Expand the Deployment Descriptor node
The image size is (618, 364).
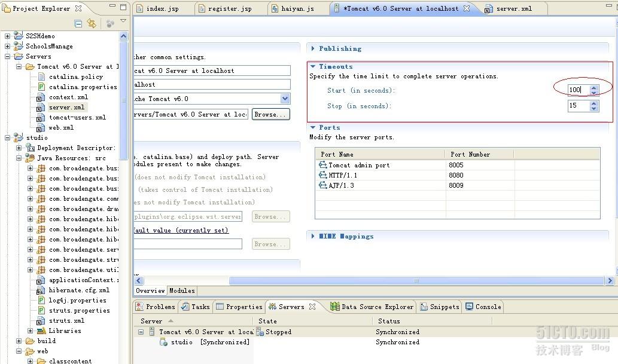click(19, 148)
